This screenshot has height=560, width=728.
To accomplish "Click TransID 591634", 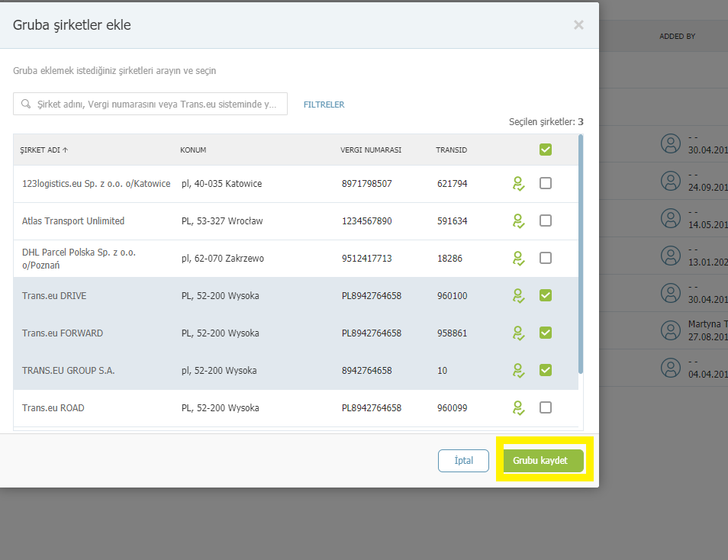I will tap(453, 221).
